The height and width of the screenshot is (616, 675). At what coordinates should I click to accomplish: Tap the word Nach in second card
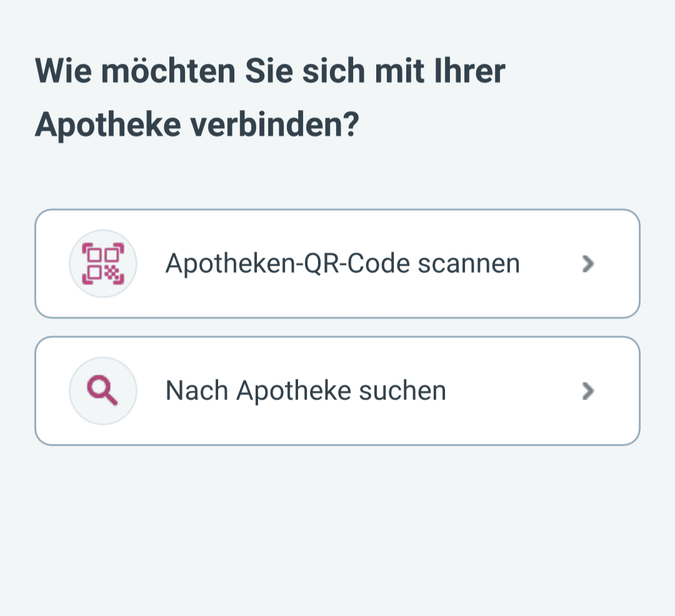(x=197, y=391)
